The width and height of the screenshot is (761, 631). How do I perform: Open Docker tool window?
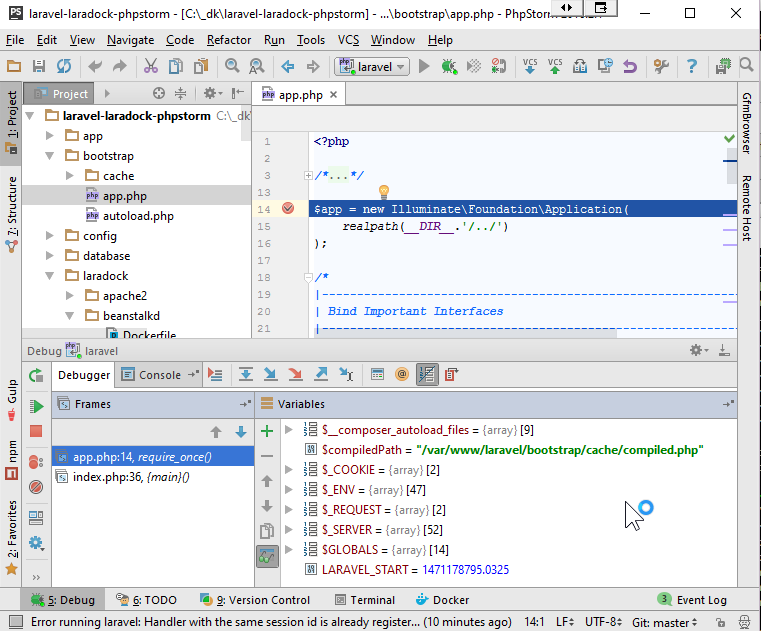(443, 600)
